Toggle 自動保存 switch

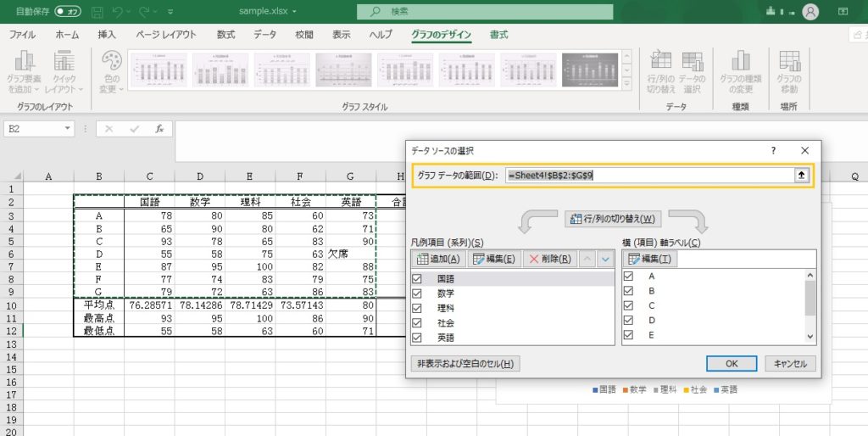[66, 12]
